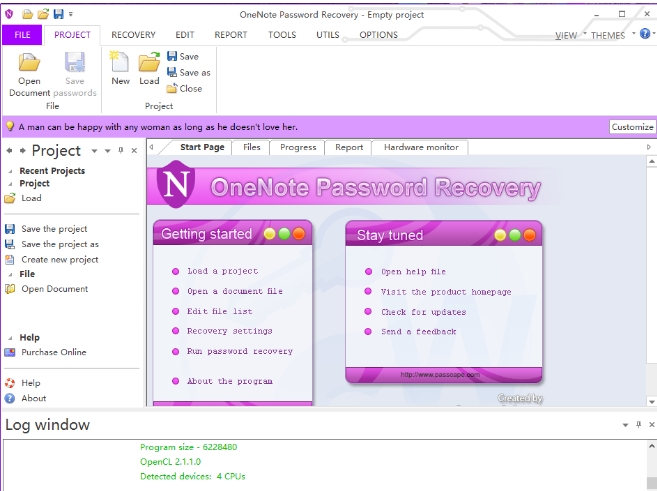Switch to the Files tab
The width and height of the screenshot is (657, 491).
[x=251, y=147]
